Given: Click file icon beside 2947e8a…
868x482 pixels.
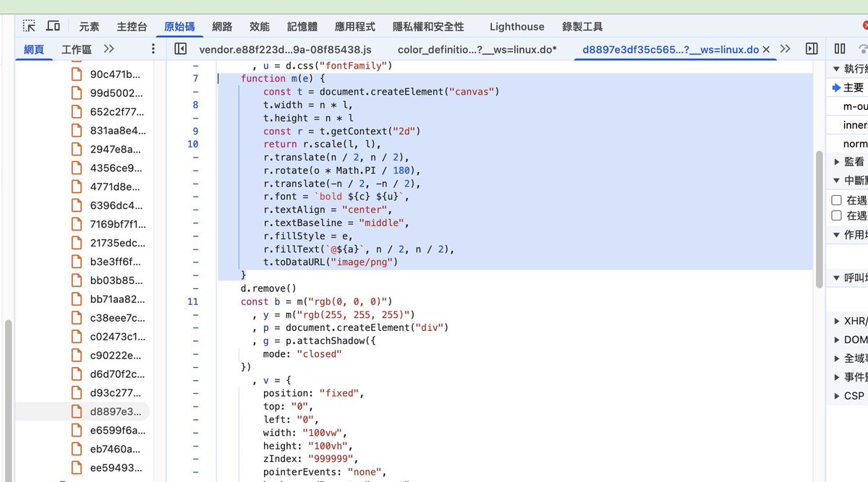Looking at the screenshot, I should click(77, 149).
